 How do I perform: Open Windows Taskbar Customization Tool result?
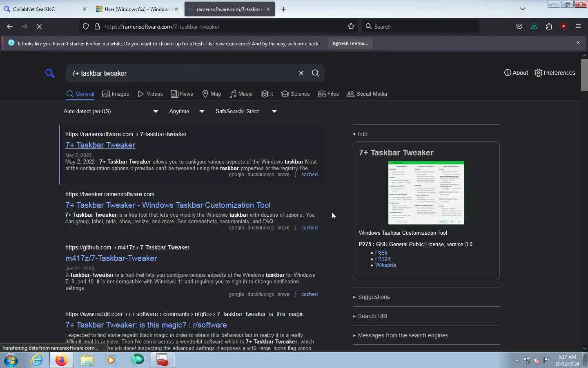(168, 205)
